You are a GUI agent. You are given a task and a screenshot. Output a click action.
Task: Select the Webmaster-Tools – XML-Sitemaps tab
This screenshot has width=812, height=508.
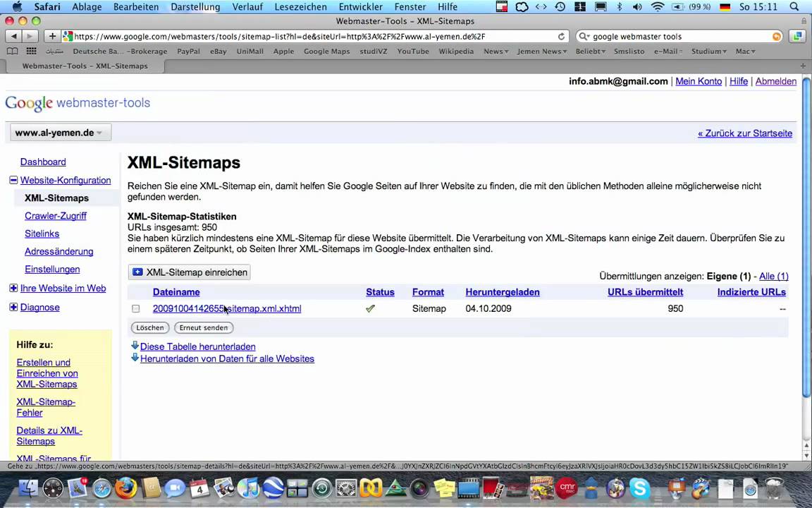[85, 66]
